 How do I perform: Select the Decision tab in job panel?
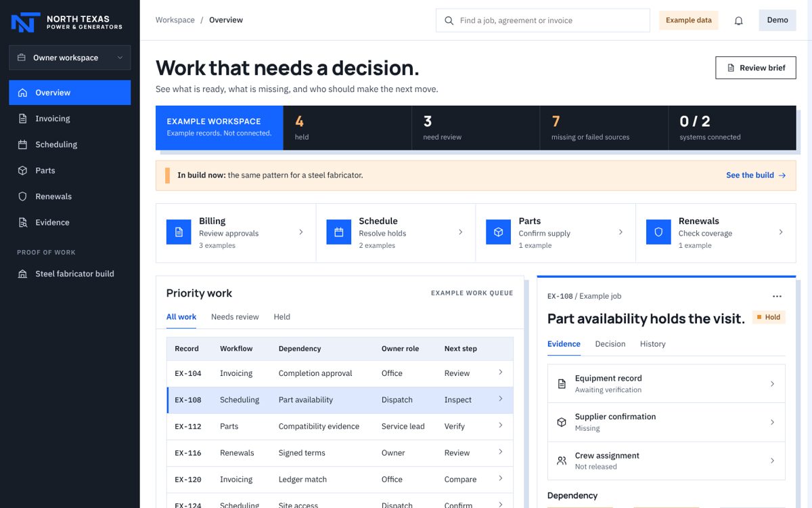(610, 344)
